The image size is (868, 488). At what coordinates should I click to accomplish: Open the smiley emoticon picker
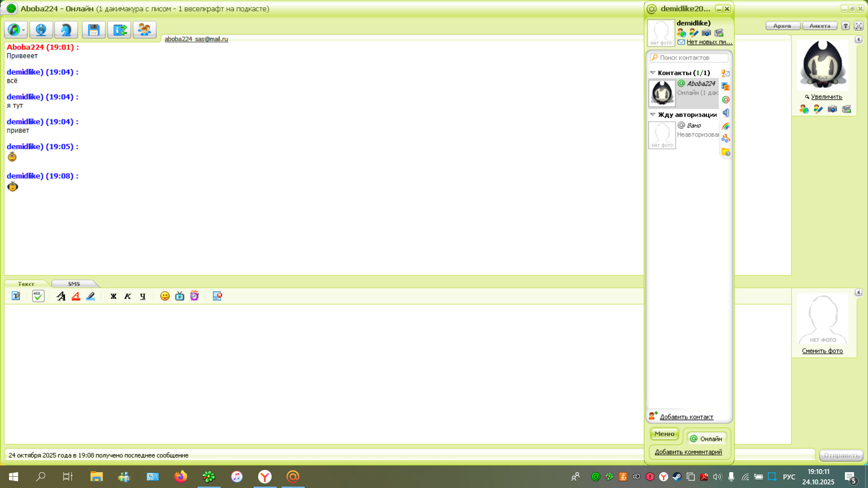pos(165,296)
